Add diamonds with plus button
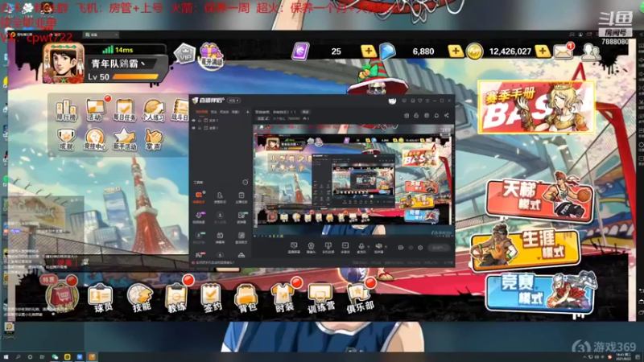 (x=455, y=51)
